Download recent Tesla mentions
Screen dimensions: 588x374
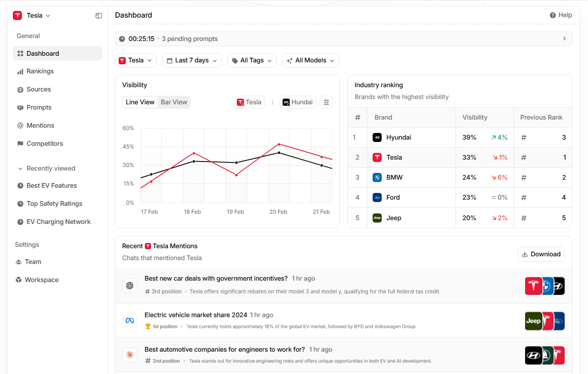click(x=541, y=254)
